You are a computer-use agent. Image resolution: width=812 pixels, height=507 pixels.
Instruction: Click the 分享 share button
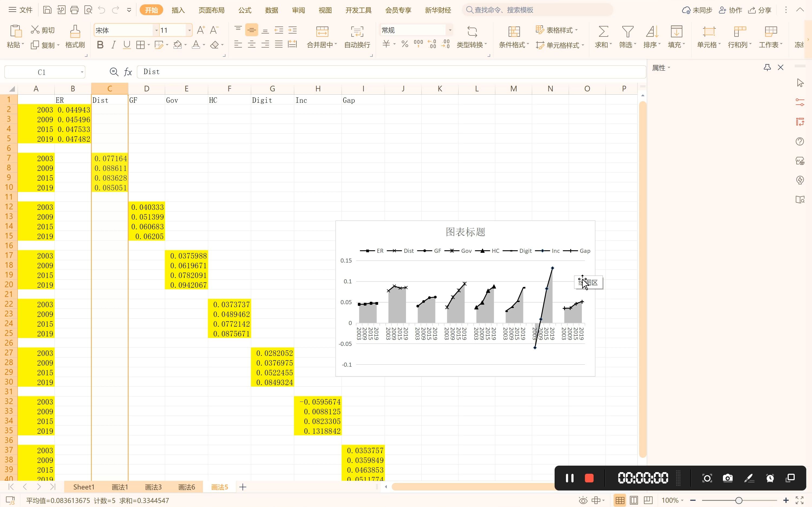(x=760, y=10)
